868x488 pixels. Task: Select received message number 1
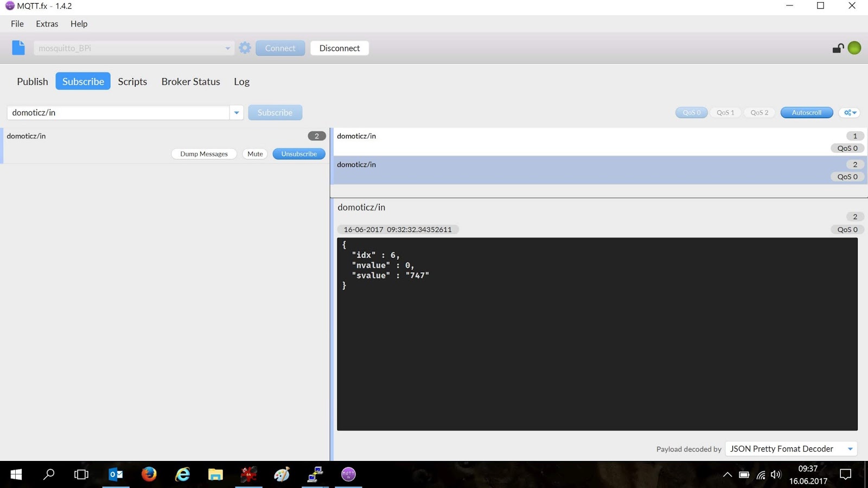[599, 142]
